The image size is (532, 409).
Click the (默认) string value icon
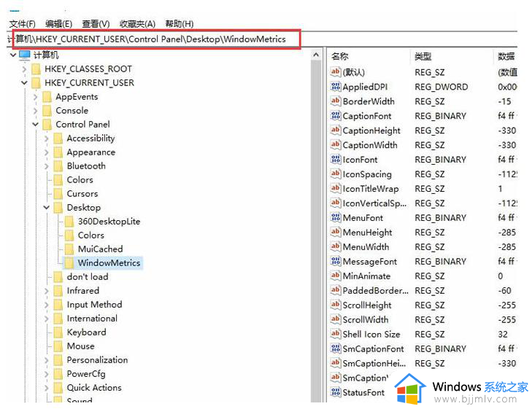(x=336, y=72)
